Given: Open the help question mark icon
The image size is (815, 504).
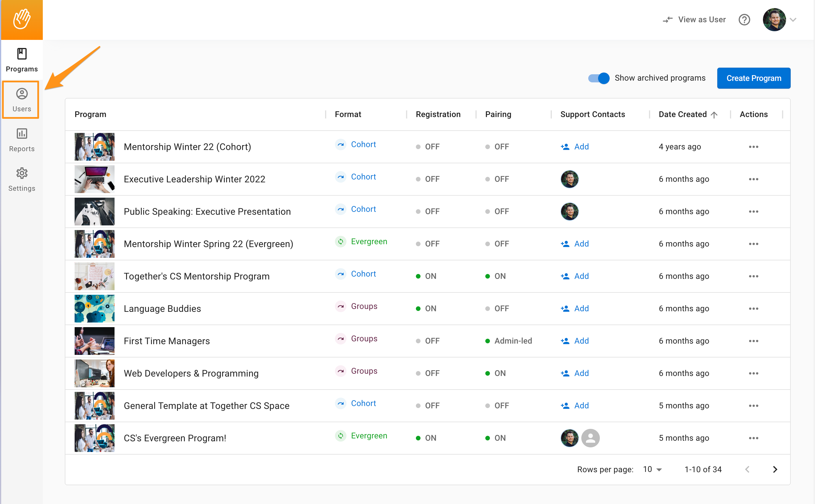Looking at the screenshot, I should pos(744,20).
